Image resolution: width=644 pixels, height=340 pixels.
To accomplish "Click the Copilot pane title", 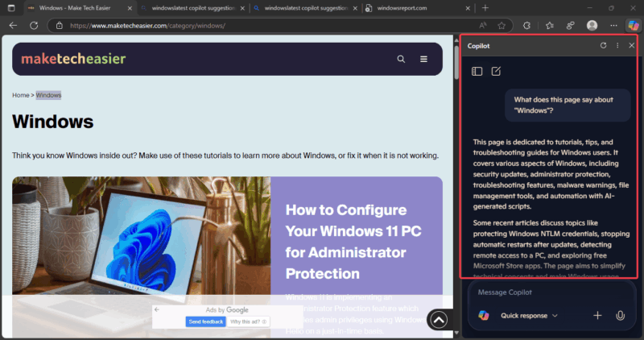I will click(478, 46).
